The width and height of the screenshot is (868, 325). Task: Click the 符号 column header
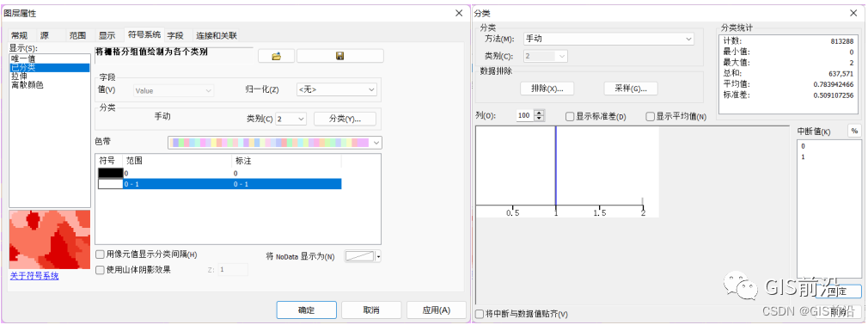[109, 161]
